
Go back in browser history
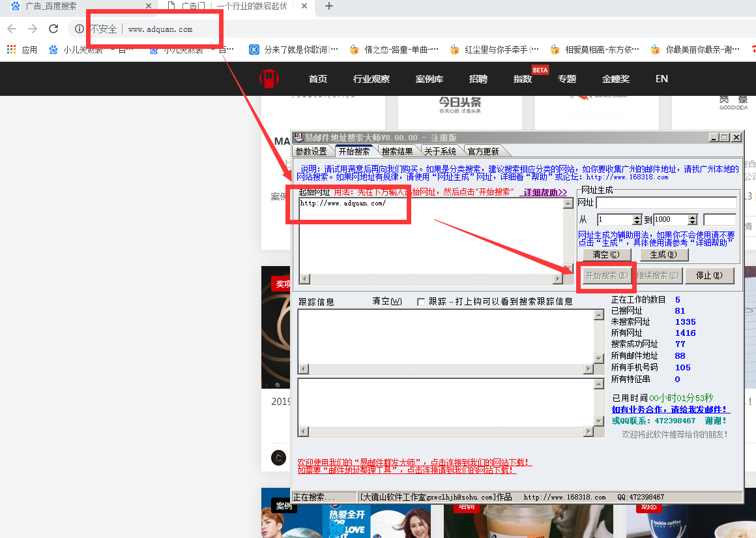point(12,29)
